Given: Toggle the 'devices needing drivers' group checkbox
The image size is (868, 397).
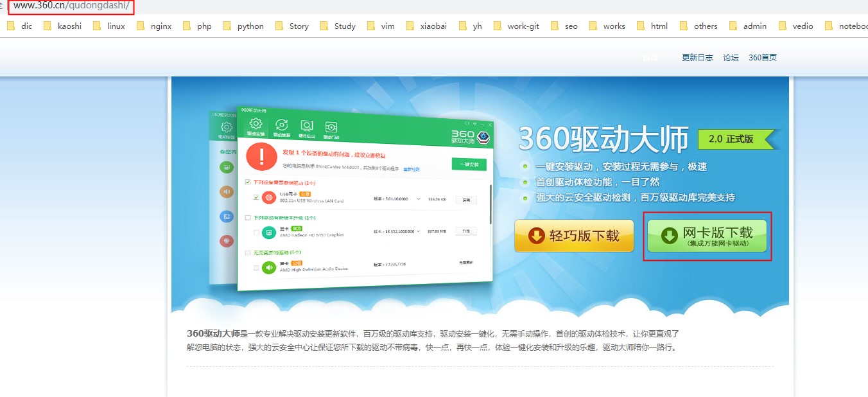Looking at the screenshot, I should (248, 182).
